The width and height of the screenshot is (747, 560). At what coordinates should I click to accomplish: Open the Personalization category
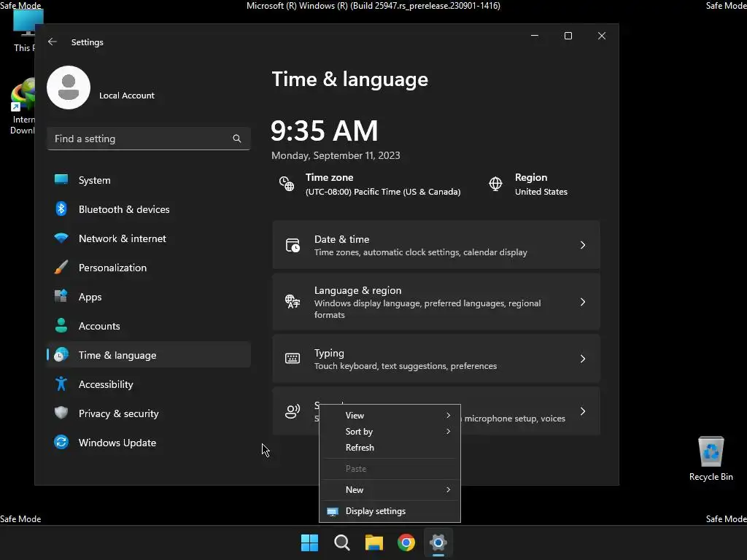(112, 268)
